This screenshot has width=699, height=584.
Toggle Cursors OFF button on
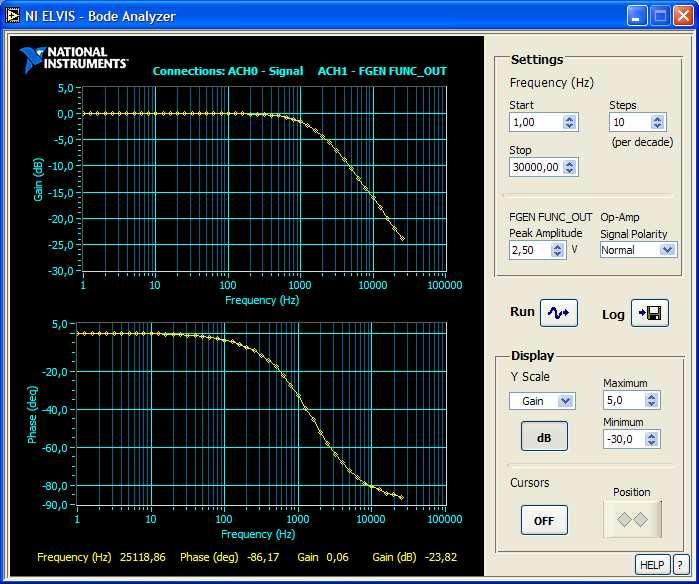544,520
